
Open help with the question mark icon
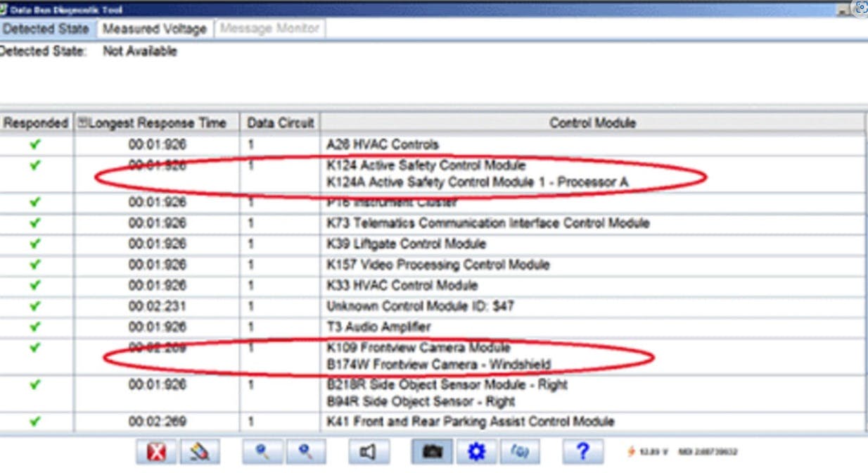582,452
